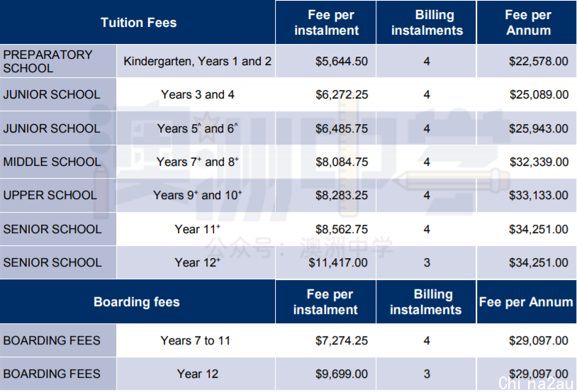577x392 pixels.
Task: Click the Year 12 tuition billing instalments value 3
Action: pyautogui.click(x=426, y=262)
